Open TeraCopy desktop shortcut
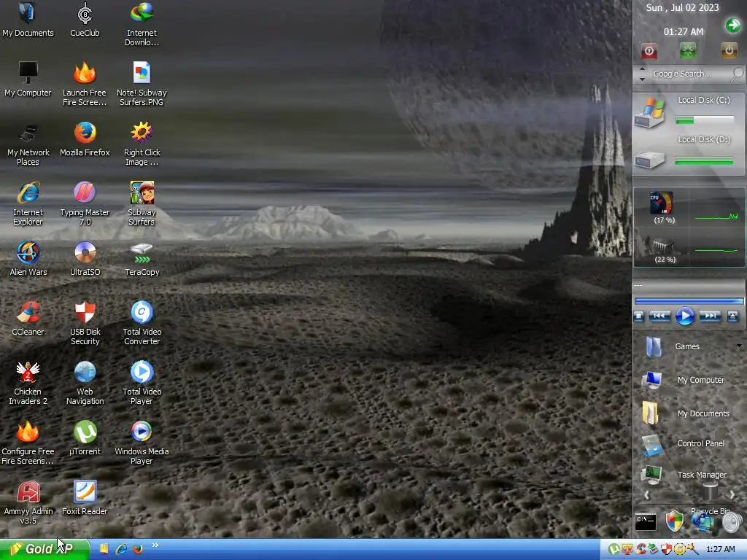 click(142, 259)
